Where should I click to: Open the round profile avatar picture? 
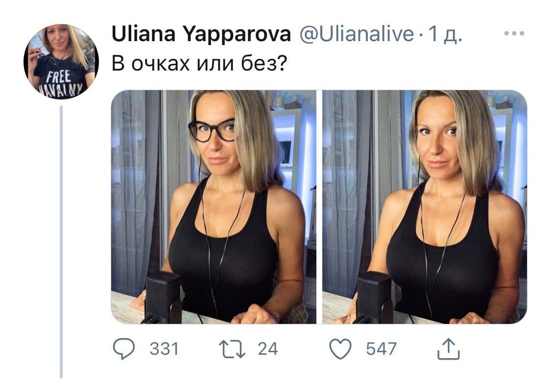tap(61, 62)
